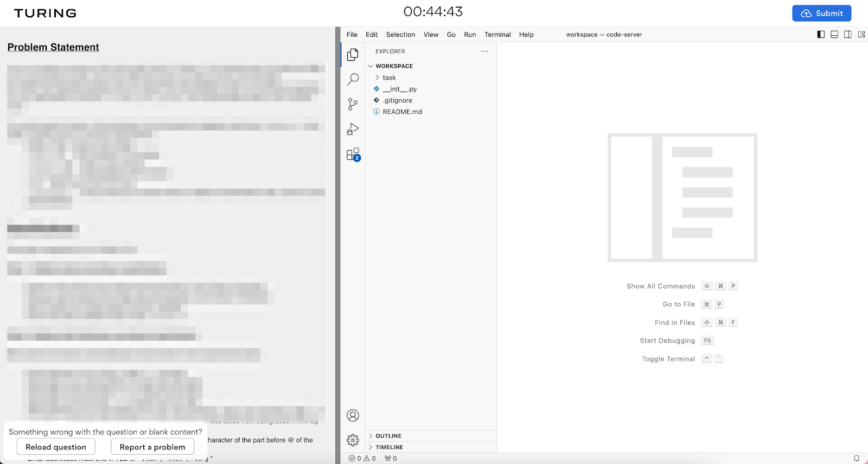Click the README.md info icon
This screenshot has height=464, width=868.
pos(376,112)
